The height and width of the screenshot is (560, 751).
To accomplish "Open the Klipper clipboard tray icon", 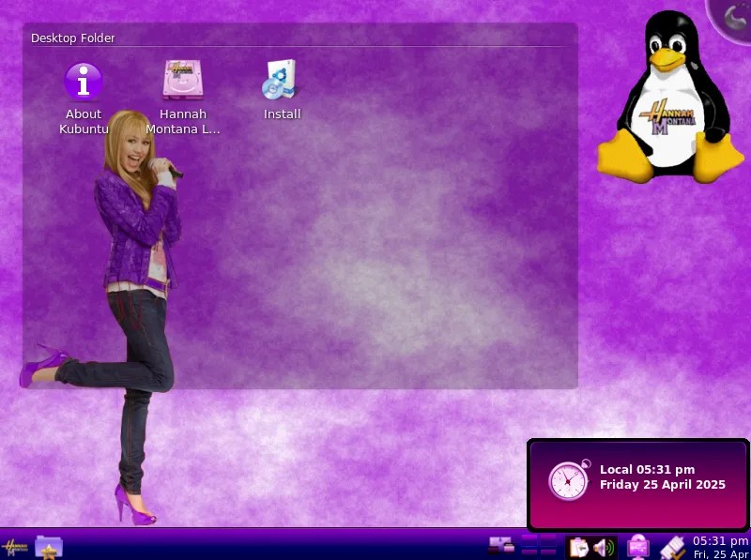I will [578, 547].
